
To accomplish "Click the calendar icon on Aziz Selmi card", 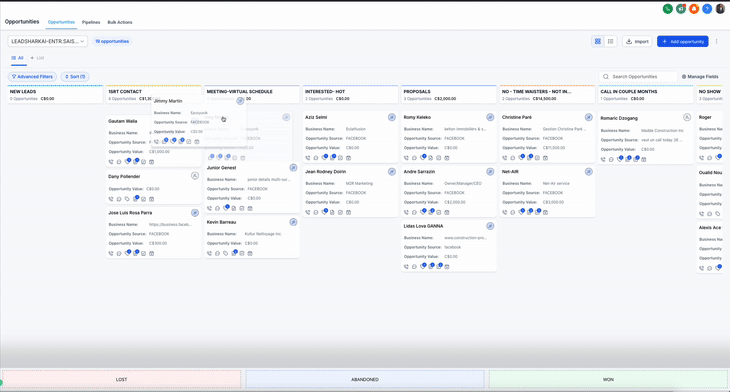I will click(348, 158).
